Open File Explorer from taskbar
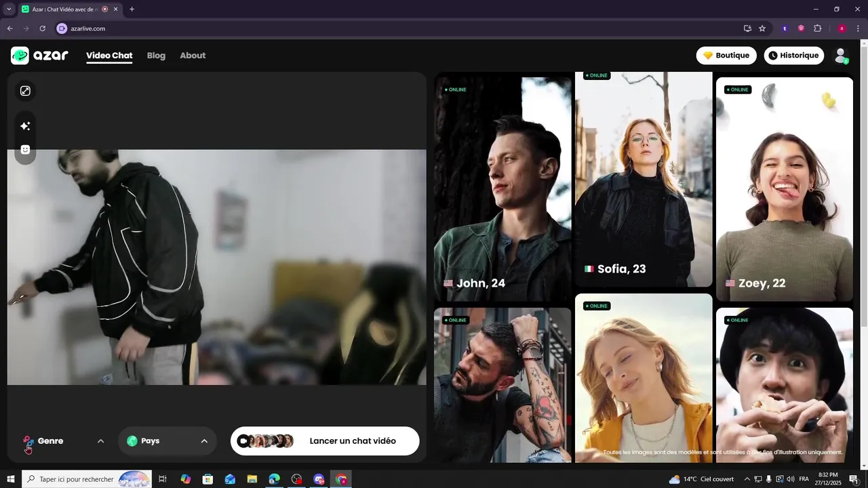The image size is (868, 488). [252, 479]
